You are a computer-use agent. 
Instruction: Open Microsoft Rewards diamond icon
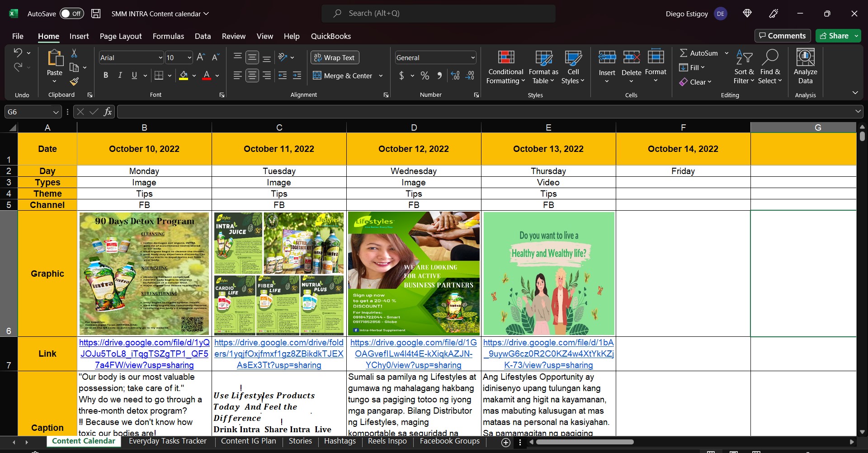[x=747, y=14]
